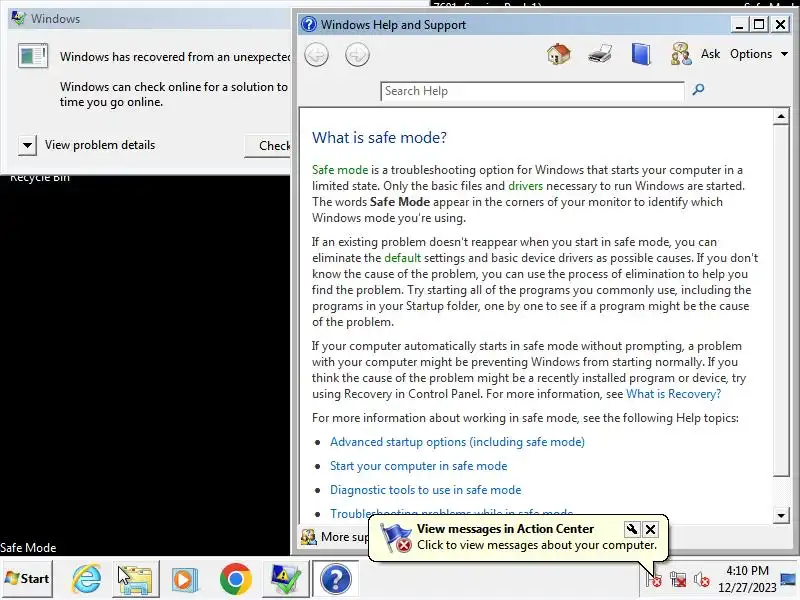Screen dimensions: 800x600
Task: Browse Help contents book icon
Action: [641, 54]
